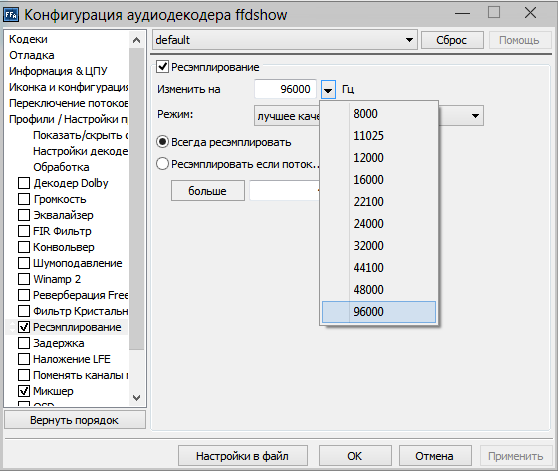
Task: Enable the Конвольвер checkbox
Action: coord(24,247)
